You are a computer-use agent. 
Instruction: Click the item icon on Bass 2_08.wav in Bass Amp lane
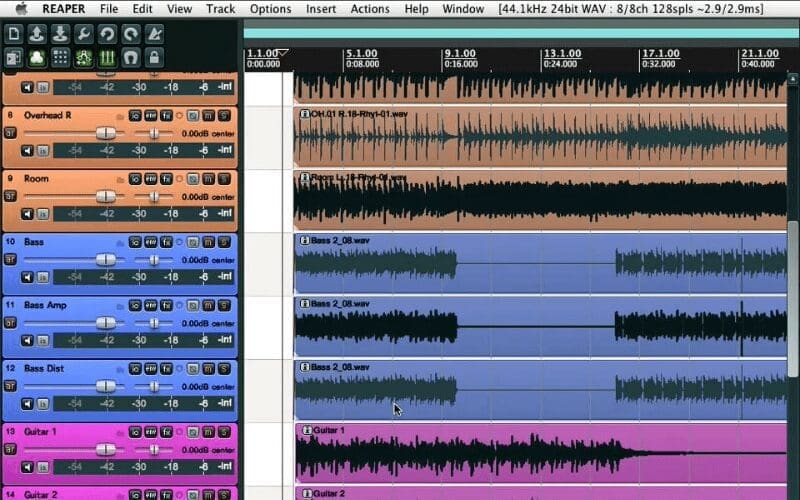point(305,304)
